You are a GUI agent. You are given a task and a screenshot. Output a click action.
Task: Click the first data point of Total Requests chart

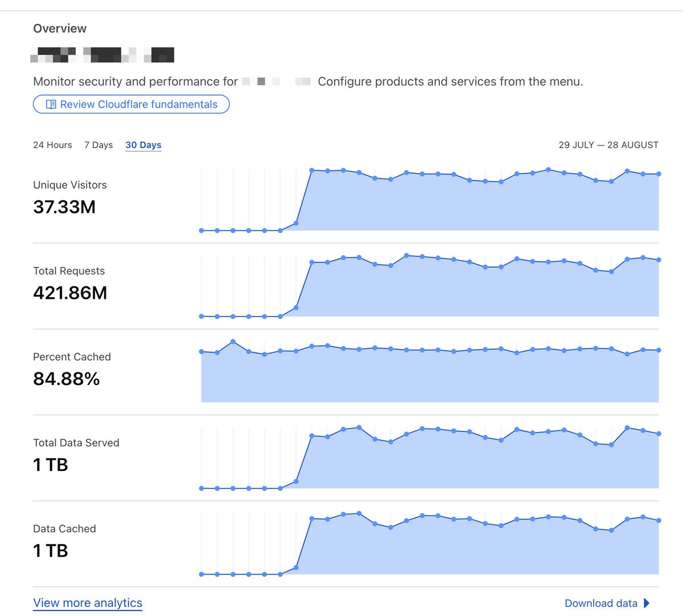pyautogui.click(x=201, y=317)
